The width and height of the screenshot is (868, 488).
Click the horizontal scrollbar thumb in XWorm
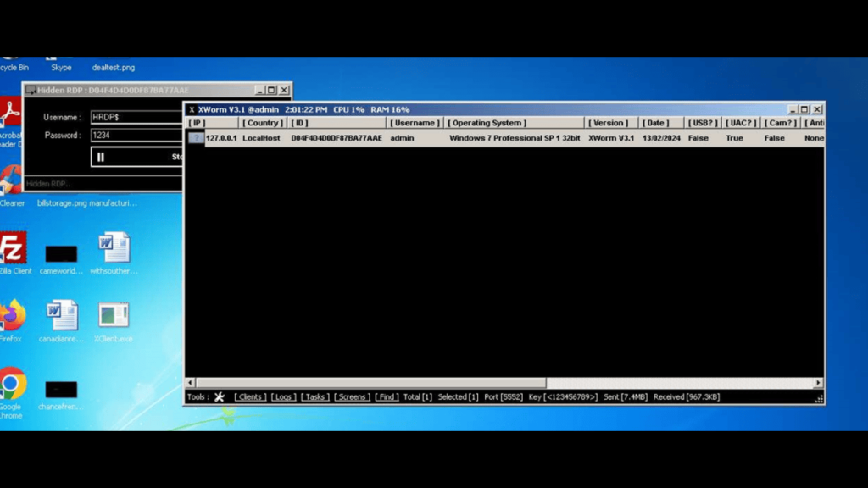(x=371, y=382)
